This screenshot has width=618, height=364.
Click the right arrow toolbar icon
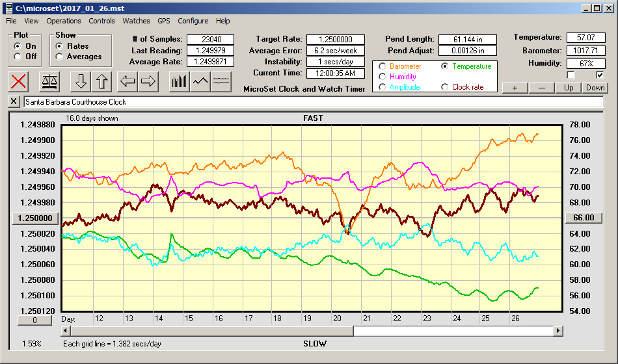(x=148, y=81)
